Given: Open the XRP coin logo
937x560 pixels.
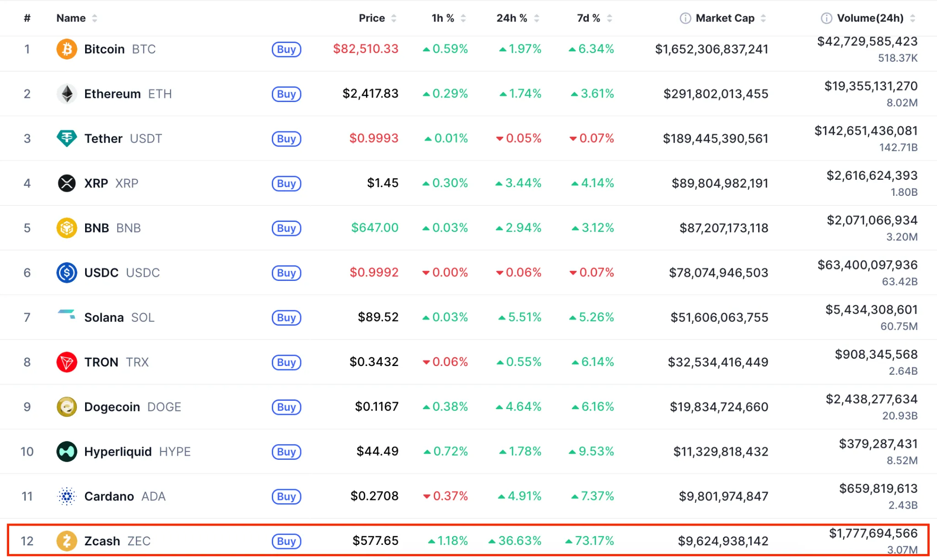Looking at the screenshot, I should (x=66, y=183).
